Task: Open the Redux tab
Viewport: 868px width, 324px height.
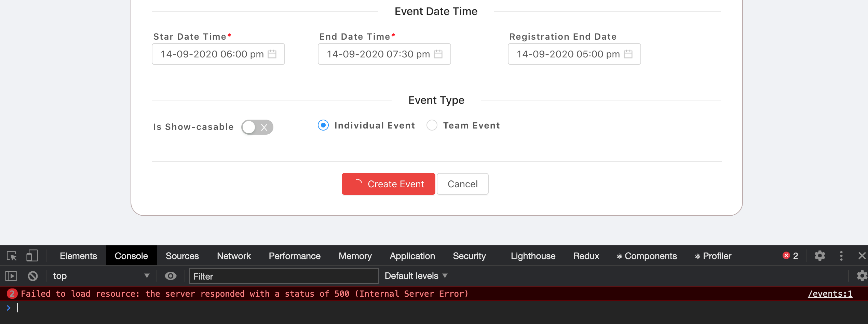Action: (586, 256)
